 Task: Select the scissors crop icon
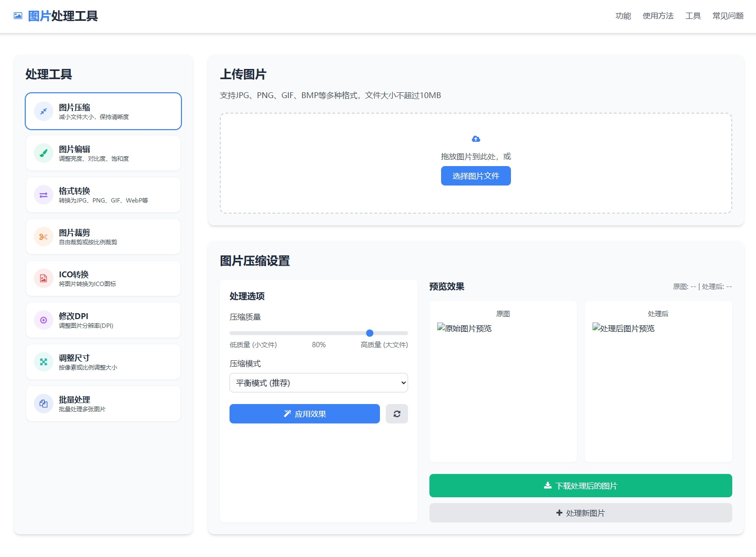point(44,236)
